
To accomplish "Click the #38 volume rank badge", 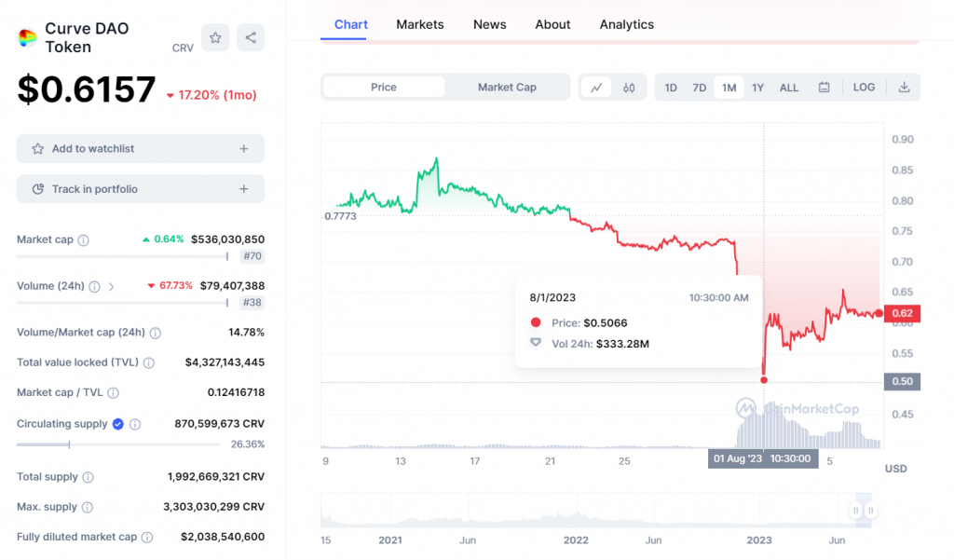I will [x=252, y=303].
